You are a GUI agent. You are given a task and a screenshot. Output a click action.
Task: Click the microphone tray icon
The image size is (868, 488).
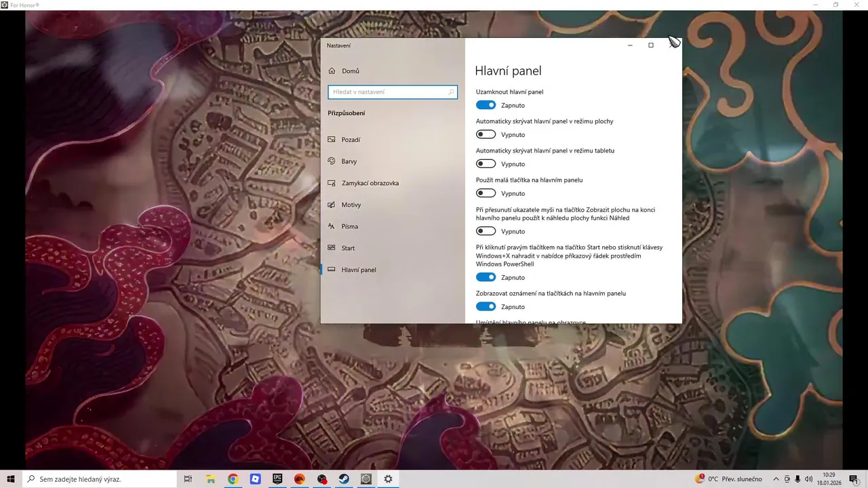pos(797,479)
